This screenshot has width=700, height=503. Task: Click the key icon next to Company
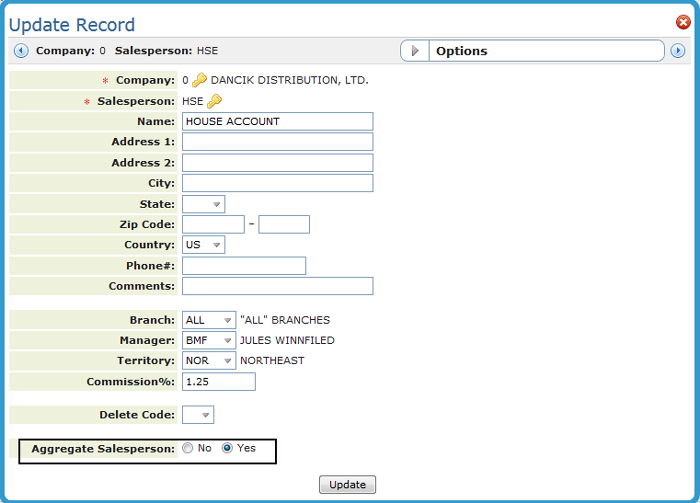(199, 80)
